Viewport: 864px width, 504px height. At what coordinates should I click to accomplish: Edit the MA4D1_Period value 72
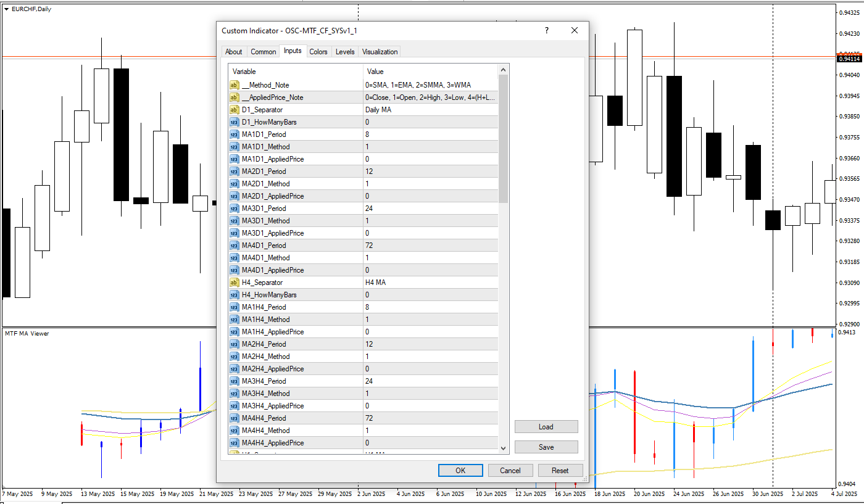pyautogui.click(x=431, y=246)
